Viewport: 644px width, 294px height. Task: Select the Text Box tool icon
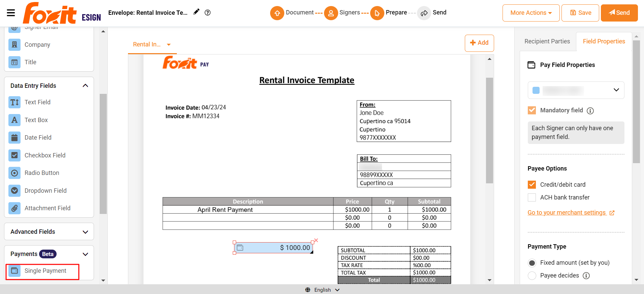click(14, 120)
